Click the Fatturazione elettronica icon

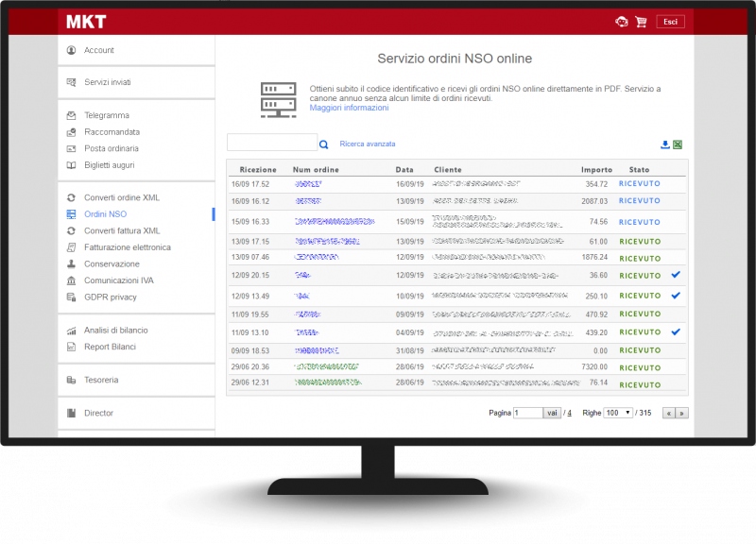(72, 247)
